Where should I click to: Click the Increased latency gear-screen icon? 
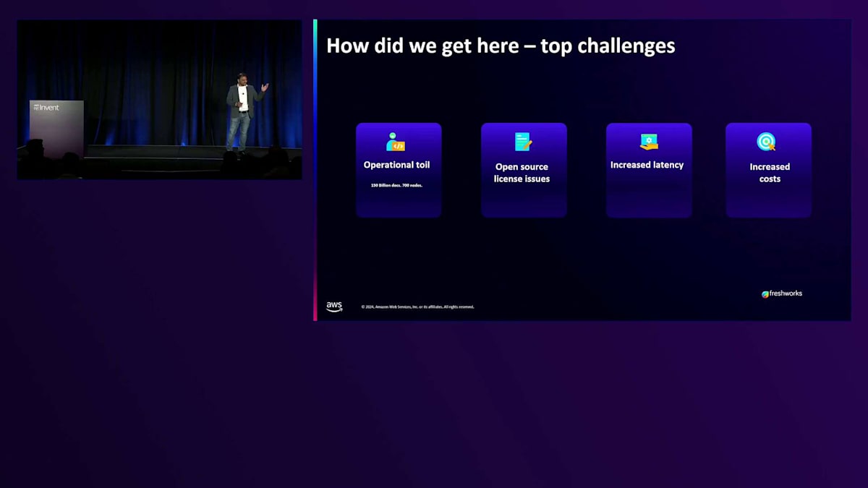[x=649, y=142]
